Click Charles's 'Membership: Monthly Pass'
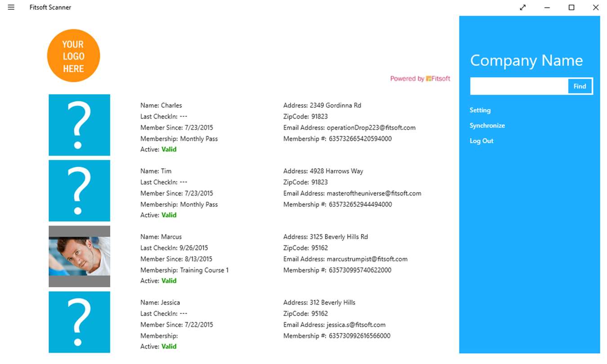This screenshot has height=364, width=607. pos(179,138)
